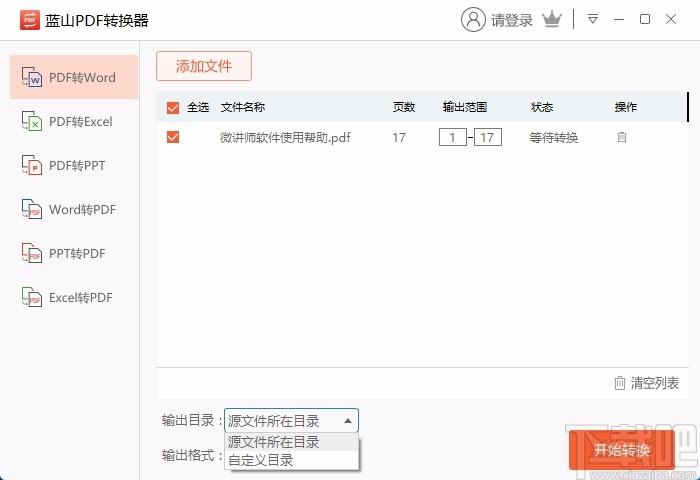Viewport: 700px width, 480px height.
Task: Collapse the 输出目录 dropdown arrow
Action: tap(348, 421)
